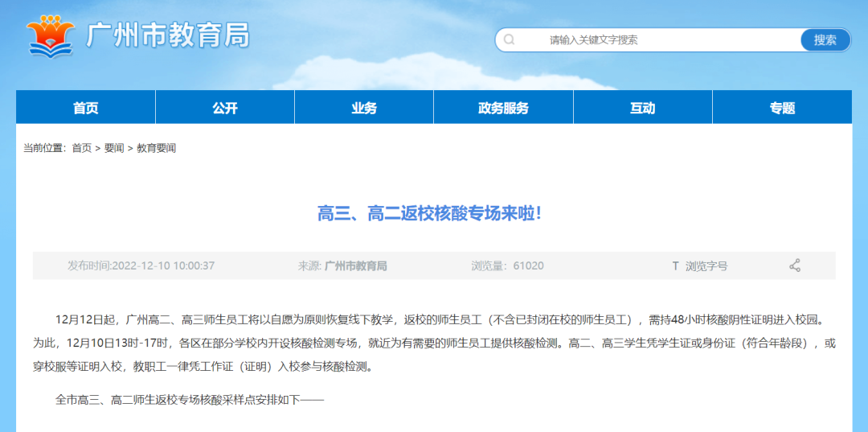
Task: Click the line beginning 为此，12月10日13时-17时
Action: (434, 344)
